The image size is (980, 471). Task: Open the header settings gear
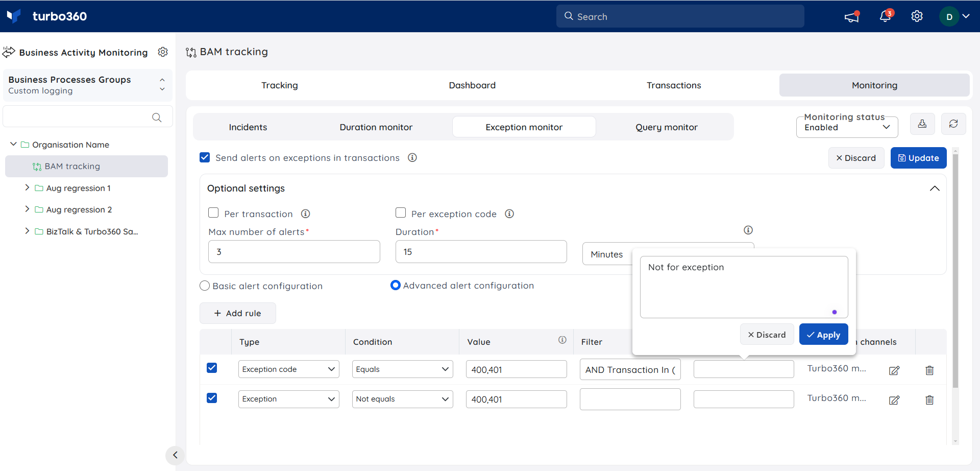click(x=917, y=16)
